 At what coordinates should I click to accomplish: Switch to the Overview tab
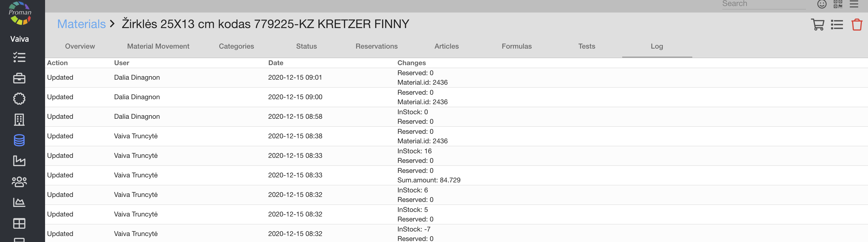[x=80, y=46]
